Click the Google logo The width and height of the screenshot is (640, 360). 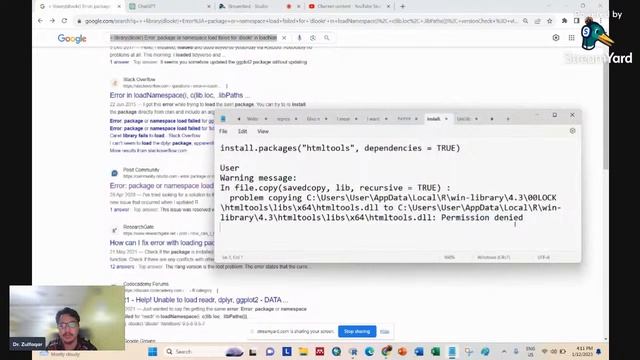point(72,38)
